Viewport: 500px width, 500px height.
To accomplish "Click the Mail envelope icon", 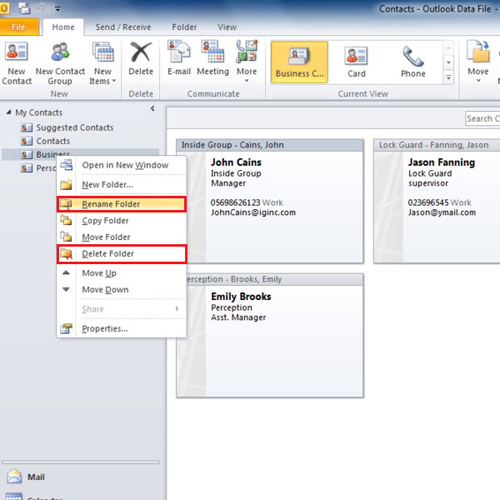I will point(14,477).
